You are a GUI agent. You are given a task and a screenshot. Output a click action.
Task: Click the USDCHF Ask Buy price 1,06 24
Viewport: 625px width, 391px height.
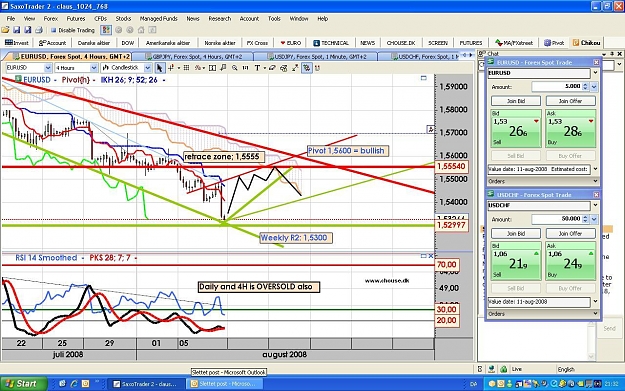(x=570, y=261)
